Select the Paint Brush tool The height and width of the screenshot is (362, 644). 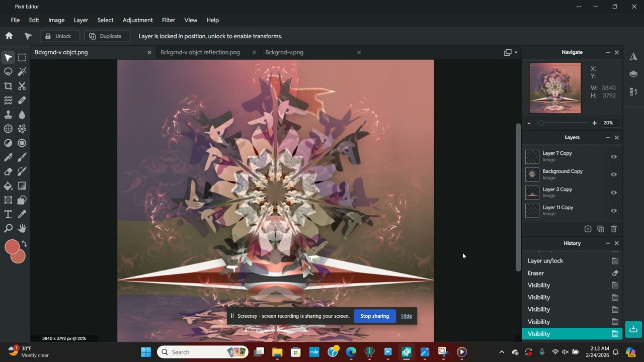tap(22, 157)
